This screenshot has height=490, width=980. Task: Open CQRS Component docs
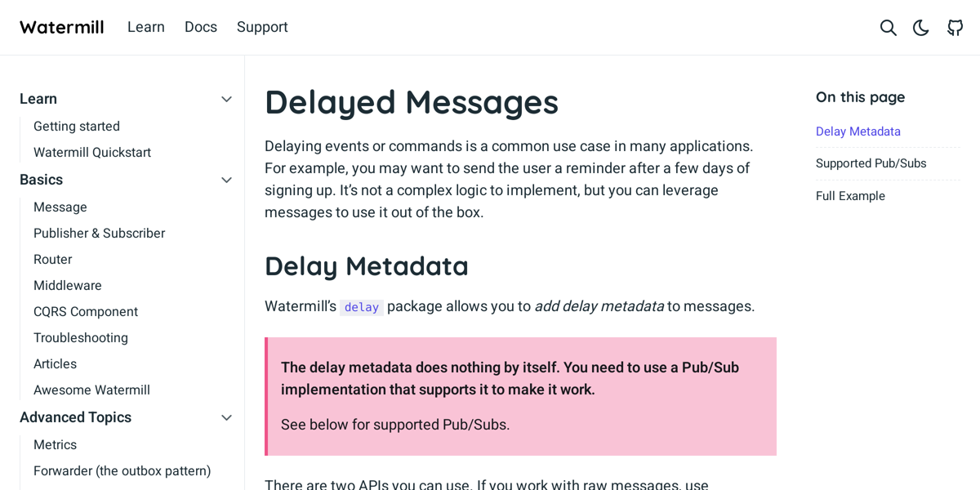(86, 311)
